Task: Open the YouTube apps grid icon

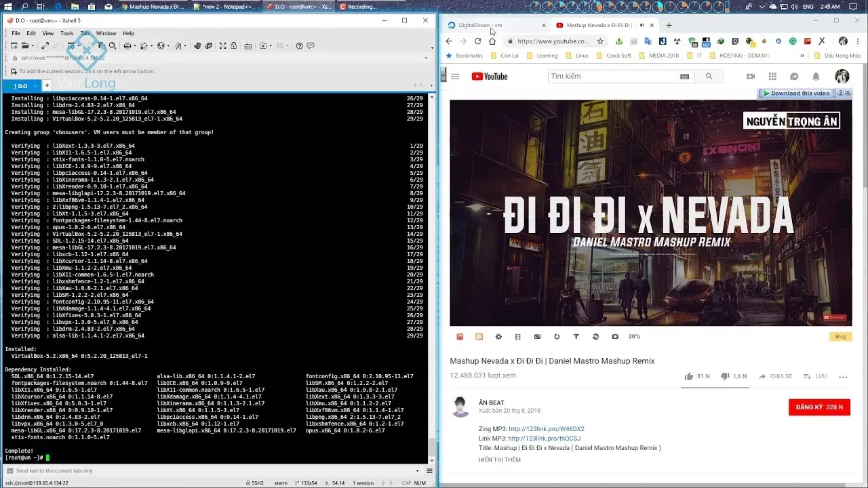Action: point(772,77)
